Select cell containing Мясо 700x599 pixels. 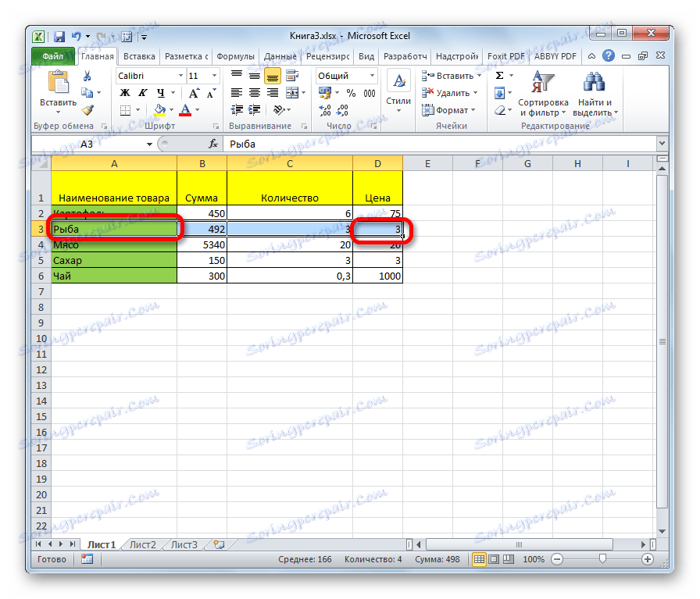[x=114, y=244]
